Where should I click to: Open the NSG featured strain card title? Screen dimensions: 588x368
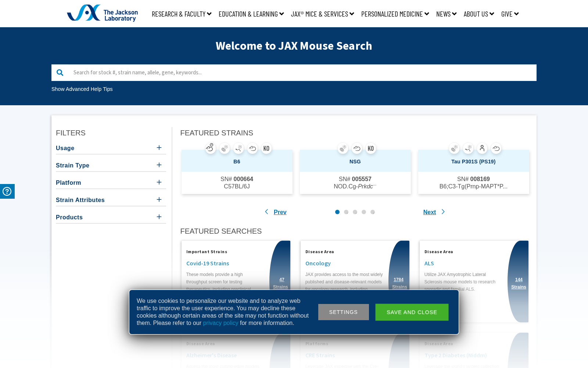355,162
